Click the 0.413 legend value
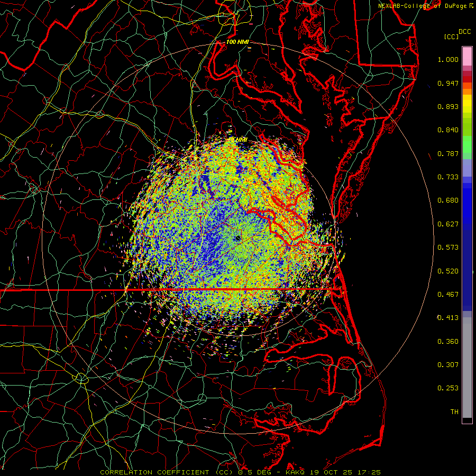Screen dimensions: 476x476 pyautogui.click(x=448, y=318)
